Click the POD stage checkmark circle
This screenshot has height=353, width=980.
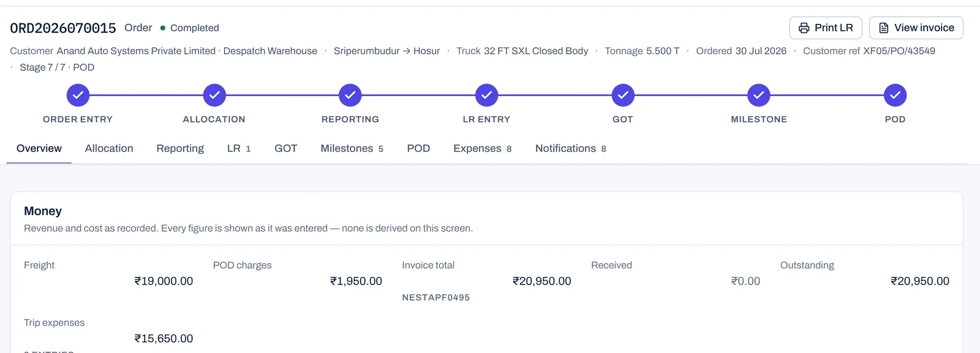[x=895, y=95]
